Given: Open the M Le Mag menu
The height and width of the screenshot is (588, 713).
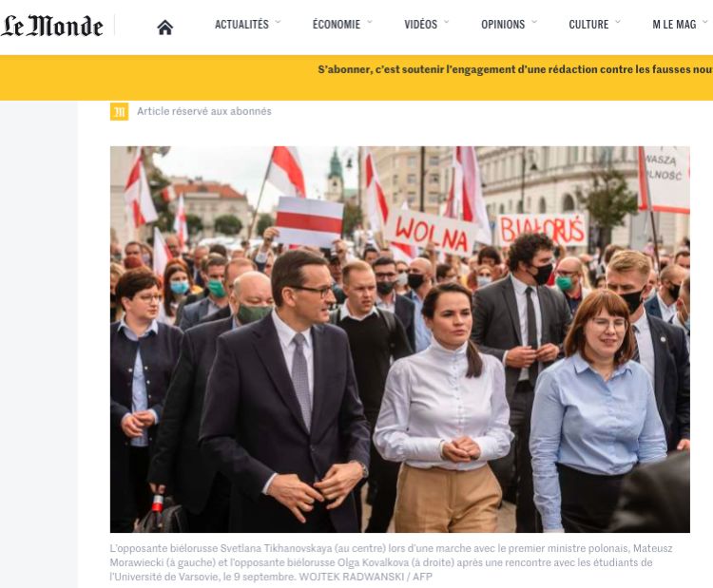Looking at the screenshot, I should (x=674, y=25).
